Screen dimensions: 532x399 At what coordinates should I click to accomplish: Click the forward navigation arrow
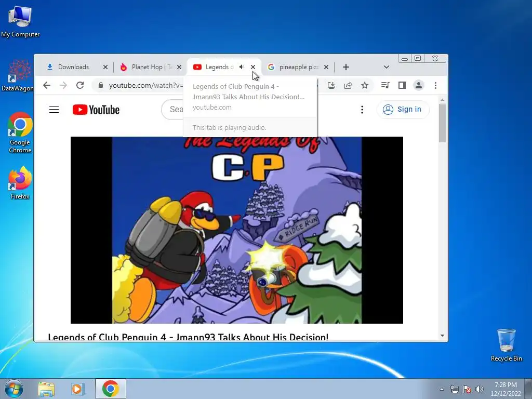(x=63, y=85)
